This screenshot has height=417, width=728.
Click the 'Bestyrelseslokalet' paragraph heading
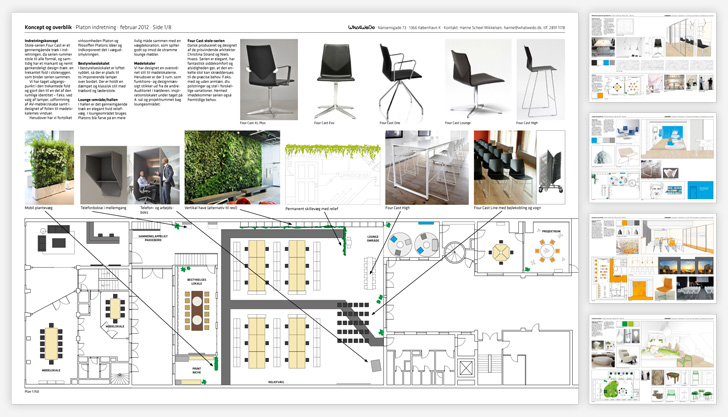(x=94, y=64)
